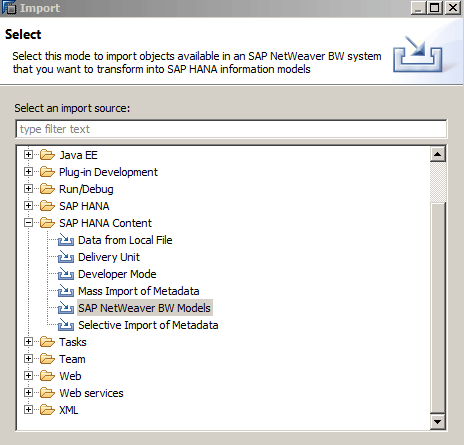Expand the Team tree node
The height and width of the screenshot is (445, 464).
click(28, 359)
